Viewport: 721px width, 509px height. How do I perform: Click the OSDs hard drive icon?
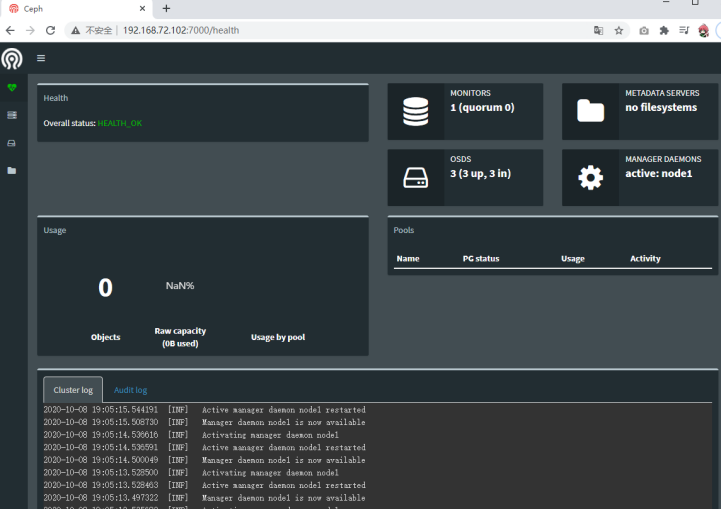point(416,178)
